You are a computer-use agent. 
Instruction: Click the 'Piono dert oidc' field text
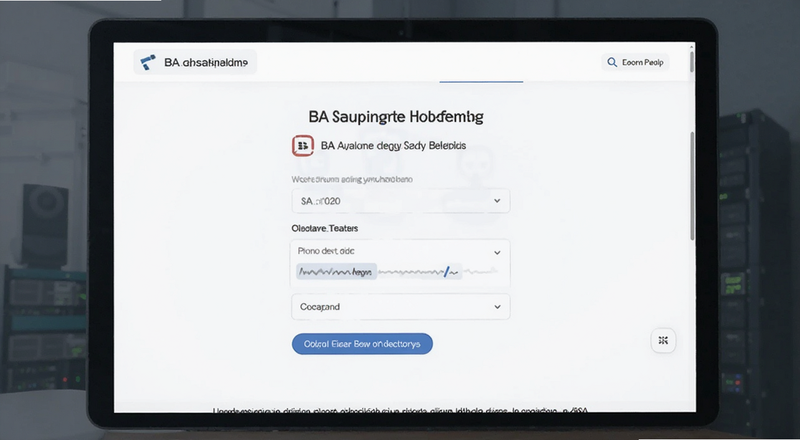326,251
